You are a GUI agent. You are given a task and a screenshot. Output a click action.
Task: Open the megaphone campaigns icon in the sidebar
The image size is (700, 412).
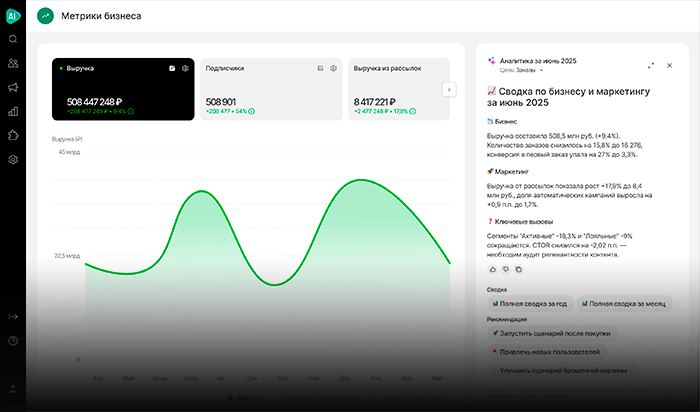click(x=13, y=88)
